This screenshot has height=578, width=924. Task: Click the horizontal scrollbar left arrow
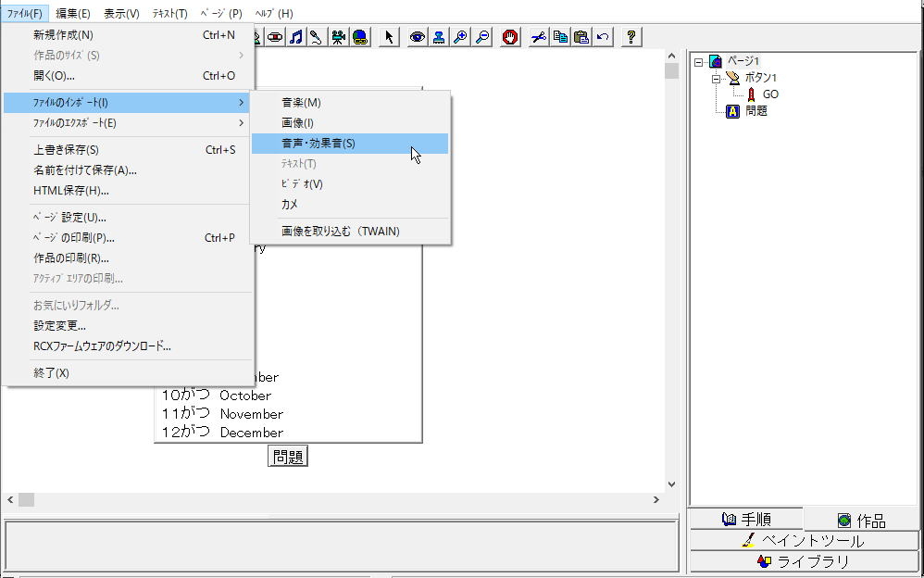(x=10, y=500)
